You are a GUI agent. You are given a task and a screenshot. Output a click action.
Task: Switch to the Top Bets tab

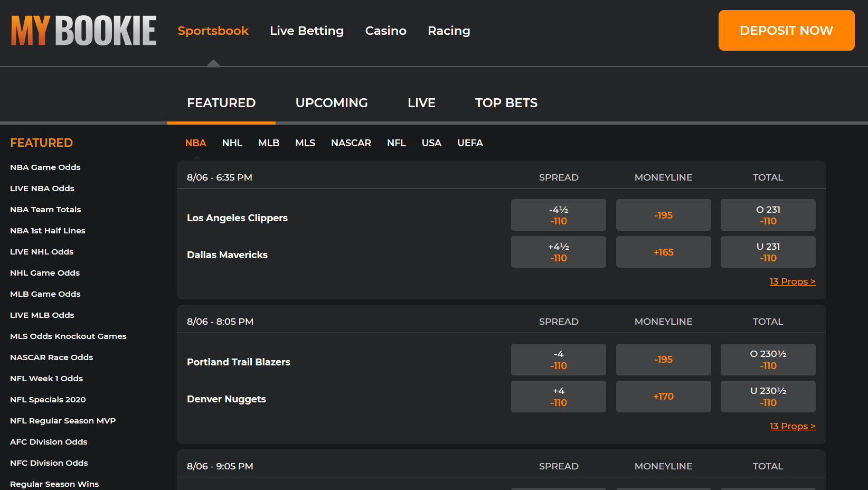point(506,103)
